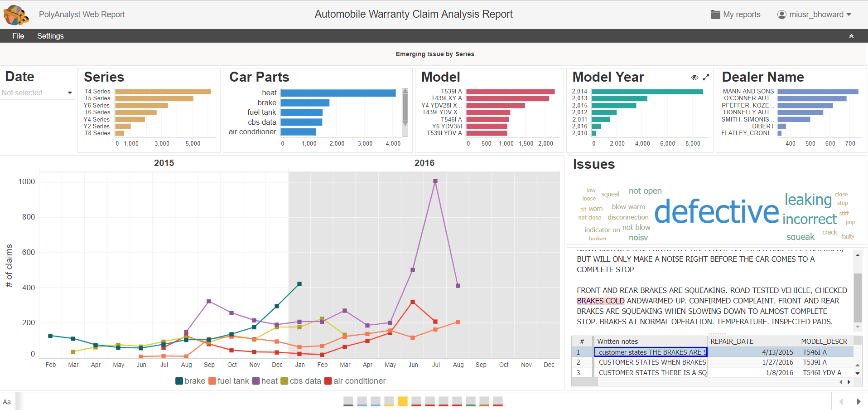Click notes panel scroll-down arrow
Image resolution: width=868 pixels, height=410 pixels.
858,327
